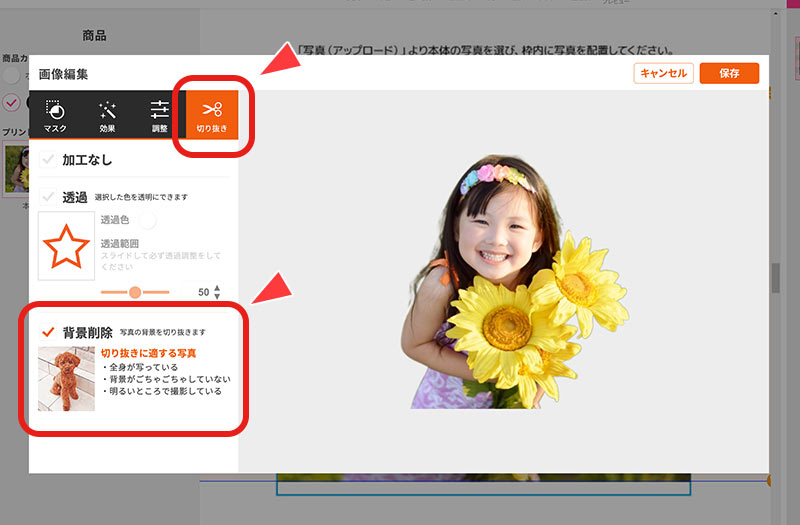Open the 調整 (adjust) sliders tab
Screen dimensions: 800x525
click(159, 116)
